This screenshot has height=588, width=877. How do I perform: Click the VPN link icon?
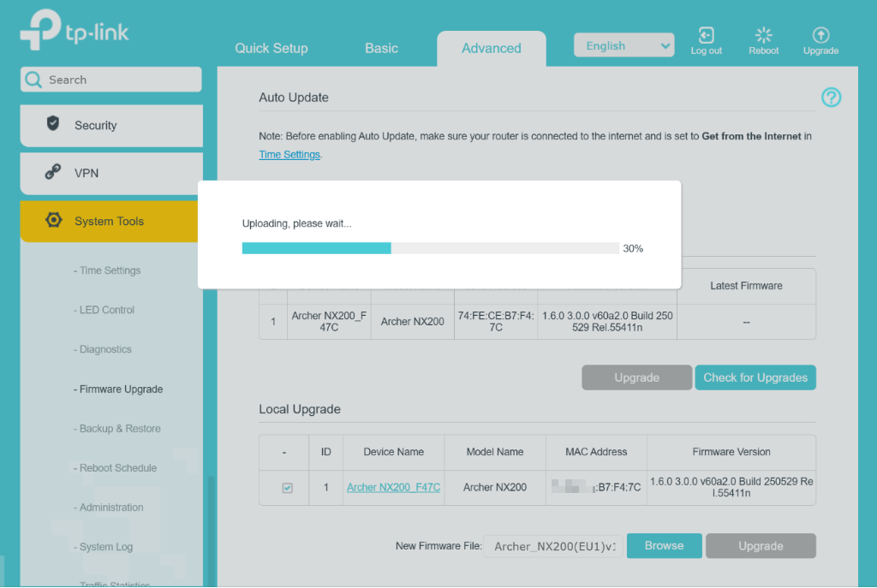pos(53,172)
